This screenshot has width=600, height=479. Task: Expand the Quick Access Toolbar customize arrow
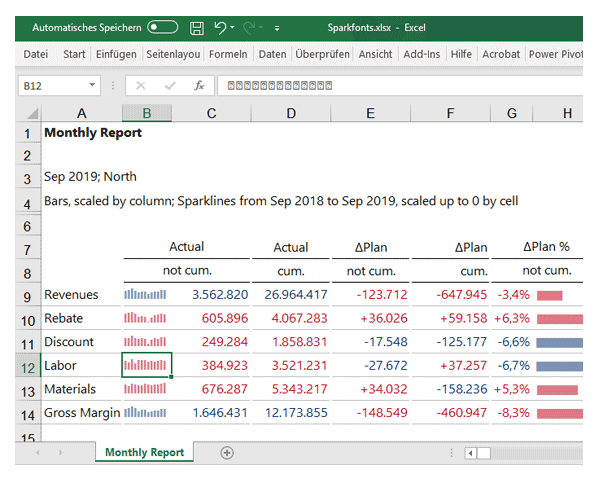277,28
